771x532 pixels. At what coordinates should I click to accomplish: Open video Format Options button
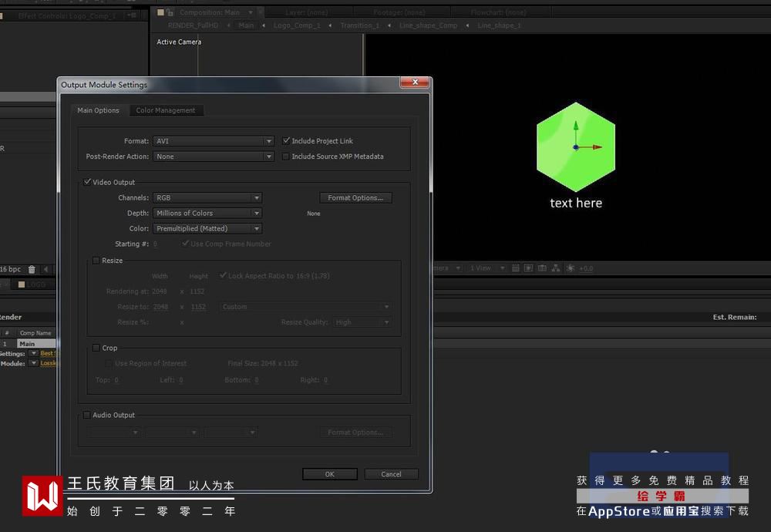[x=355, y=197]
